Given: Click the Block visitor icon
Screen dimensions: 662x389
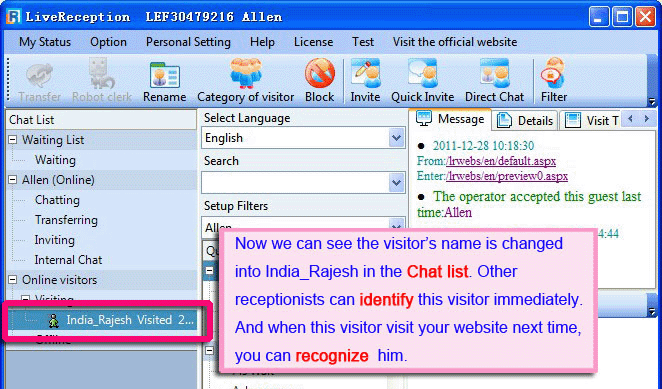Looking at the screenshot, I should 320,73.
